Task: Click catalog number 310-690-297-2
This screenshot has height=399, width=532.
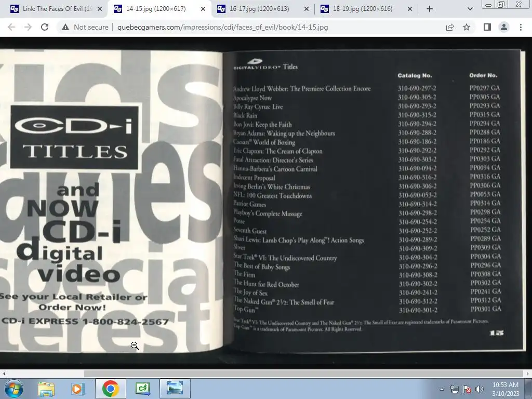Action: click(417, 88)
